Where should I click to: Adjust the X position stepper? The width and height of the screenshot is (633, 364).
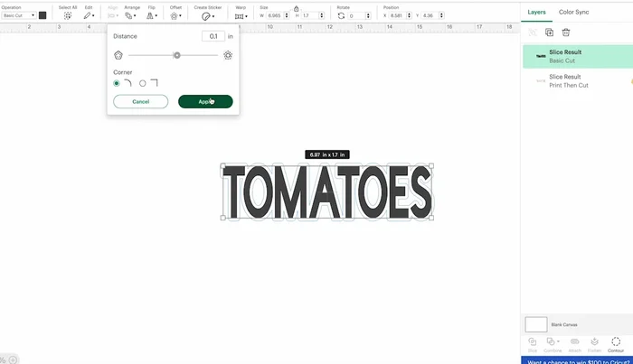click(410, 15)
